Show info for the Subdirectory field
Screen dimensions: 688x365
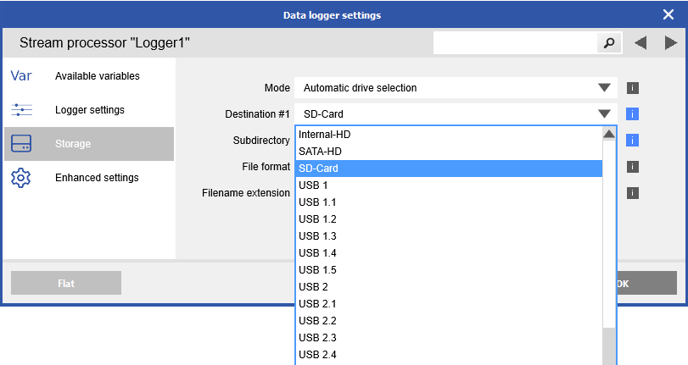coord(632,140)
